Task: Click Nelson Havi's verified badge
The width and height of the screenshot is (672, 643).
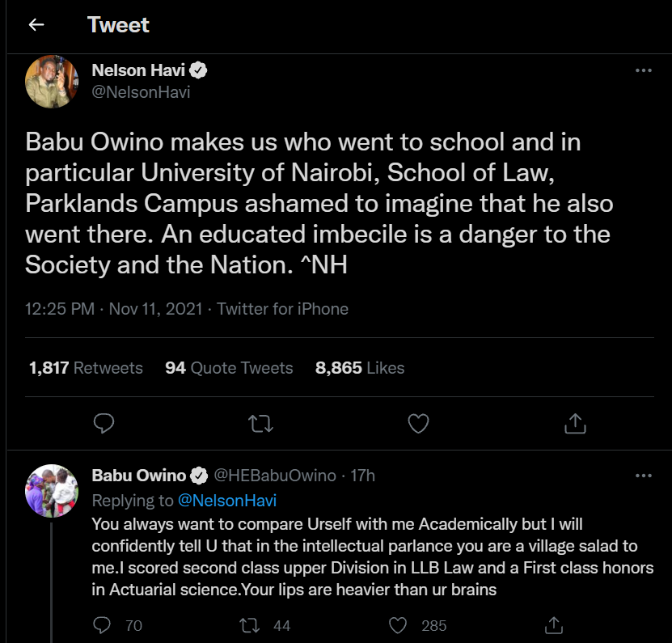Action: (x=198, y=70)
